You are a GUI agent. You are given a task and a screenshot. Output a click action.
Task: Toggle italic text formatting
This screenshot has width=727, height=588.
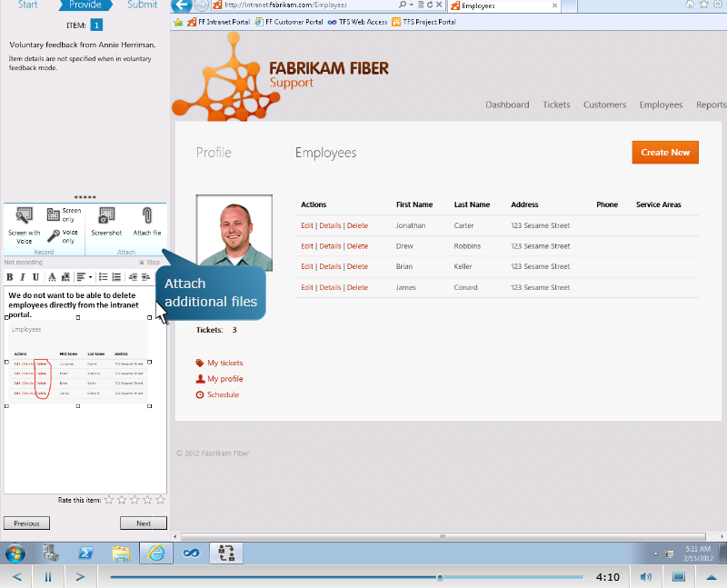22,277
